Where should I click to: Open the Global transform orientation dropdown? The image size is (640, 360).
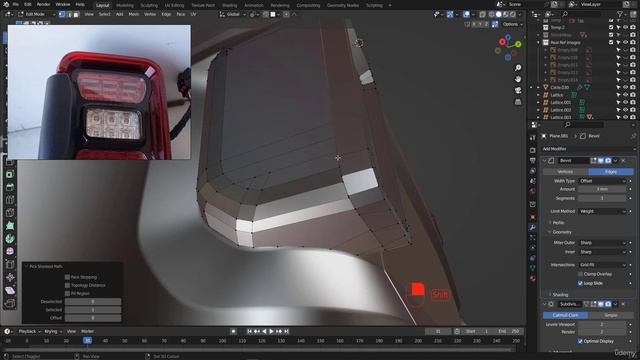tap(233, 14)
